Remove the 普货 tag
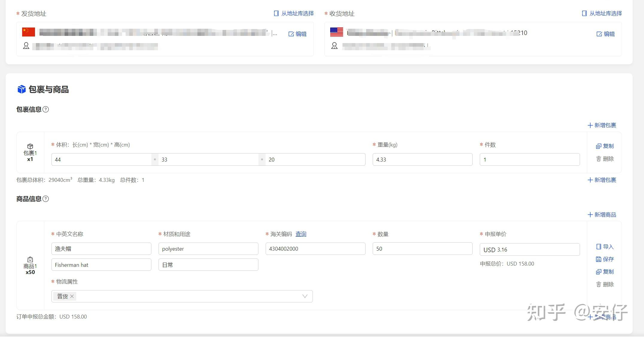The height and width of the screenshot is (338, 644). 72,296
